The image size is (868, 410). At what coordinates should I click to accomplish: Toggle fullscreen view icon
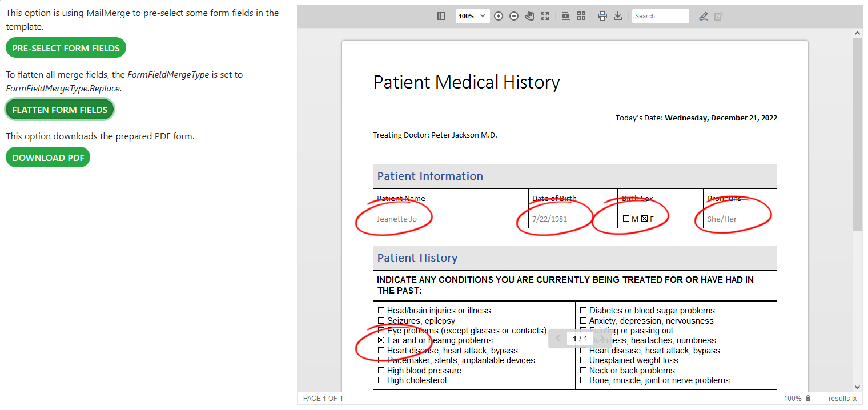click(545, 16)
